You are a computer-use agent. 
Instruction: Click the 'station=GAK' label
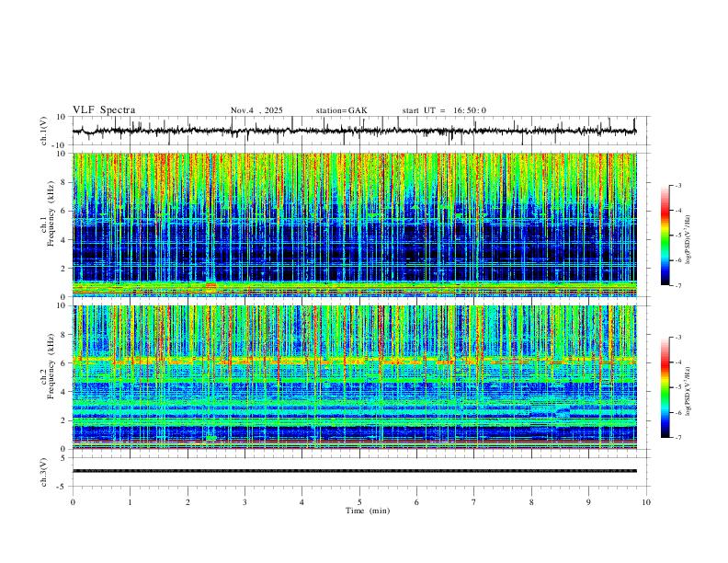pyautogui.click(x=341, y=110)
